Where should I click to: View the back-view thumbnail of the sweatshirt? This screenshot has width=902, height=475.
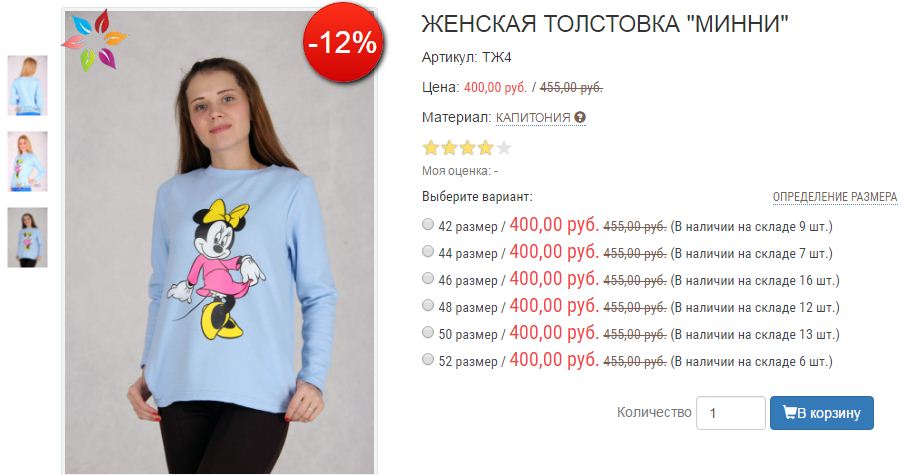28,85
